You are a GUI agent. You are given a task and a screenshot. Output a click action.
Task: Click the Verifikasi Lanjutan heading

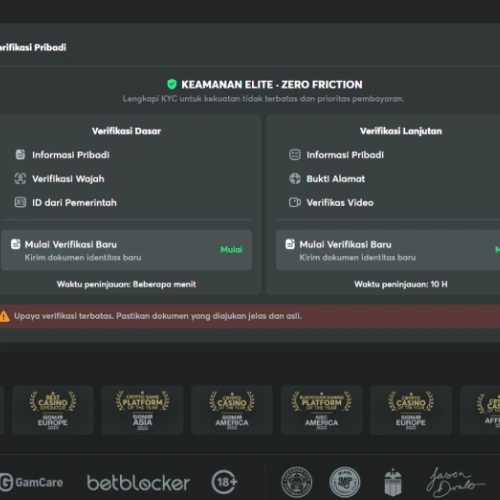(401, 131)
